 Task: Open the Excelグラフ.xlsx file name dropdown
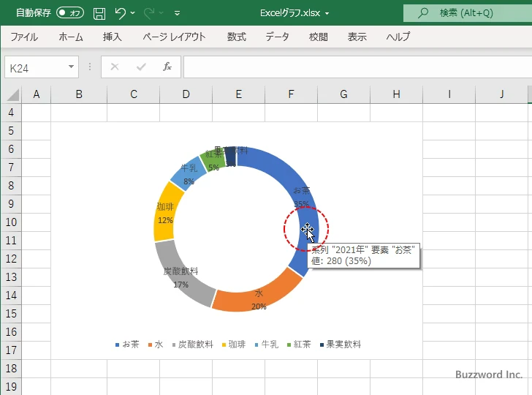point(327,13)
